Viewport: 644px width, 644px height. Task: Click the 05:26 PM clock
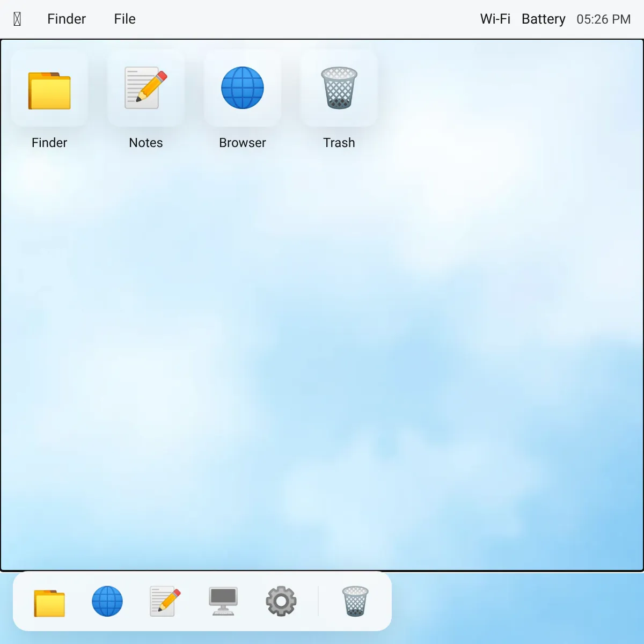(603, 19)
